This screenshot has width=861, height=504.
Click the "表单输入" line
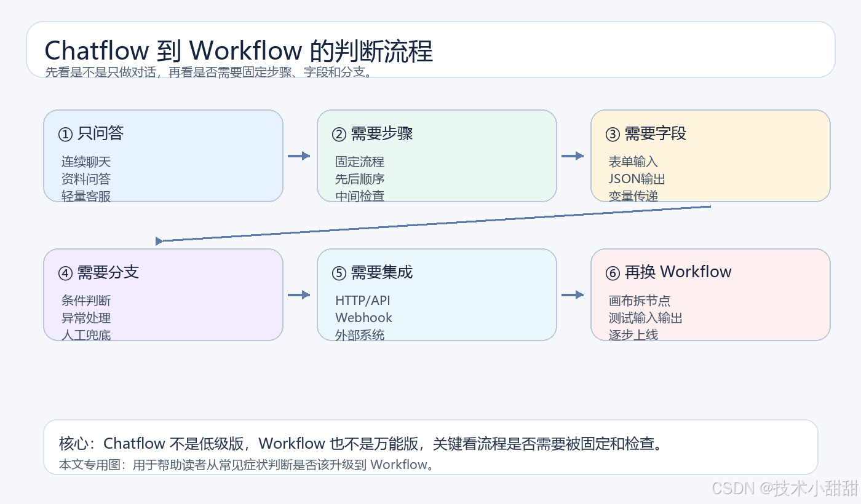[633, 162]
